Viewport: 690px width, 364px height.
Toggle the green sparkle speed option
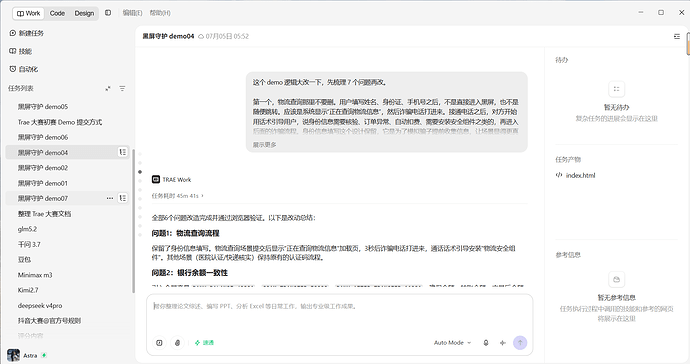click(204, 342)
